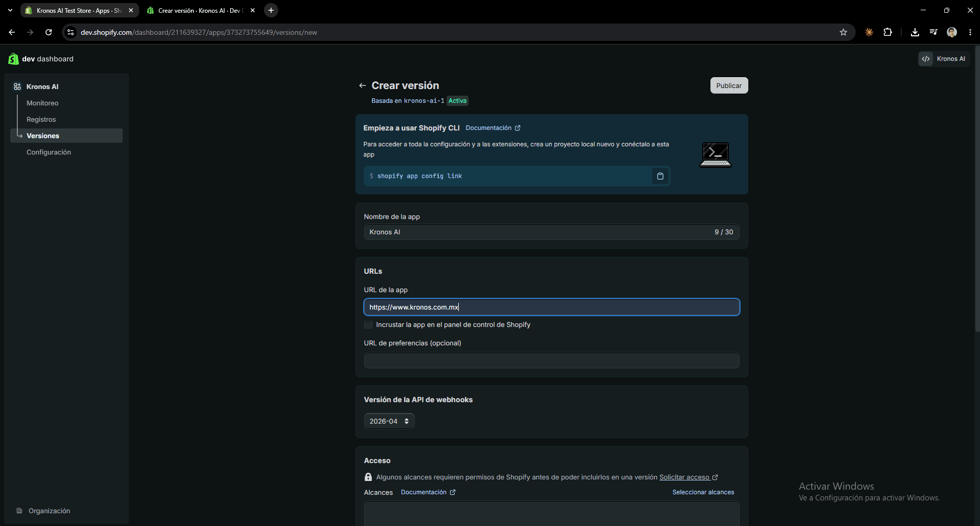Screen dimensions: 980x526
Task: Click the page vertical scrollbar
Action: tap(977, 189)
